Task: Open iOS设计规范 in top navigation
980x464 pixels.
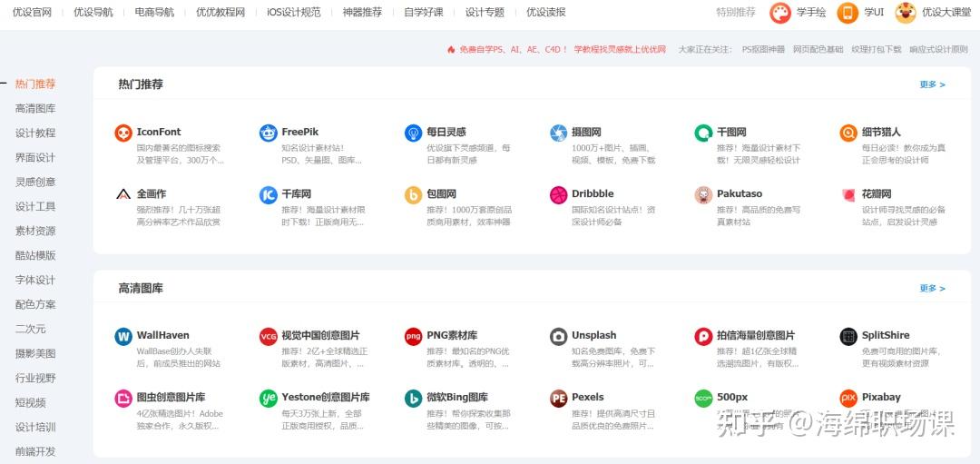Action: (x=294, y=12)
